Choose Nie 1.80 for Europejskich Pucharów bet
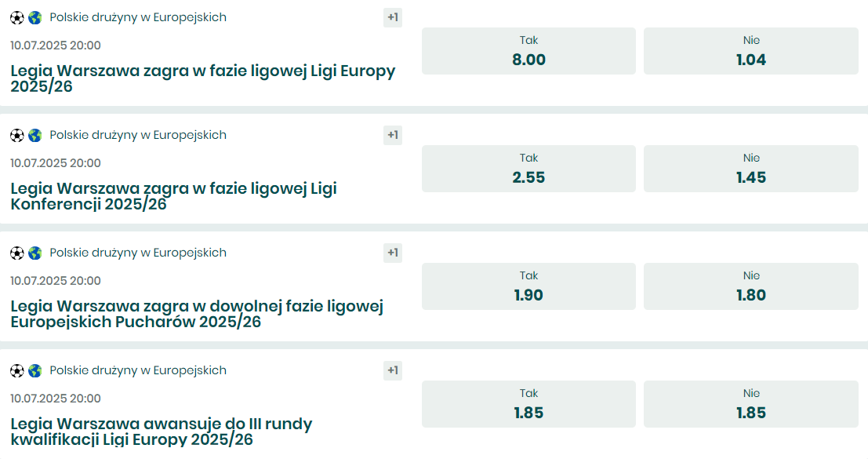Viewport: 868px width, 459px height. tap(750, 286)
